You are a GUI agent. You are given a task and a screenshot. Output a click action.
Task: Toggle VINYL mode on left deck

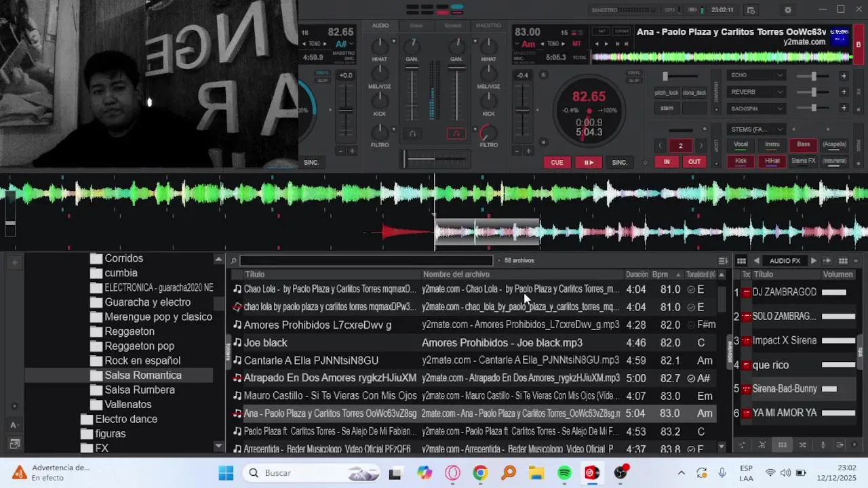click(322, 73)
